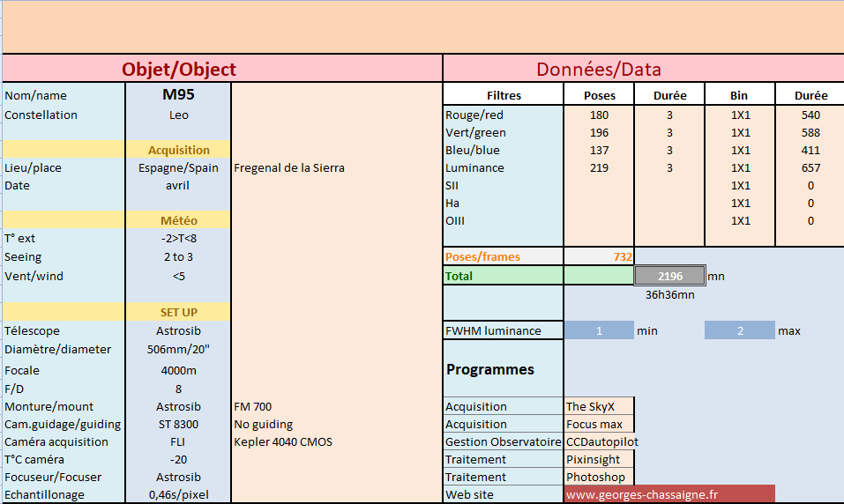844x504 pixels.
Task: Select the F/D value 8 cell
Action: click(178, 389)
